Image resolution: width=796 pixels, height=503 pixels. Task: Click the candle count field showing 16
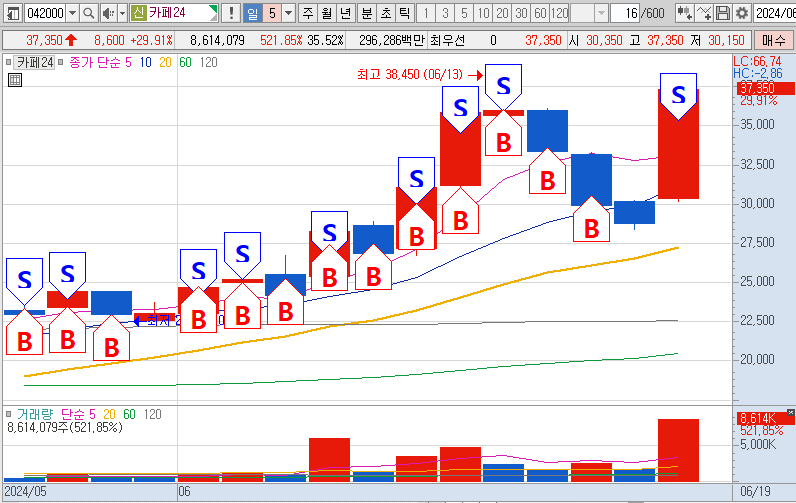coord(625,13)
